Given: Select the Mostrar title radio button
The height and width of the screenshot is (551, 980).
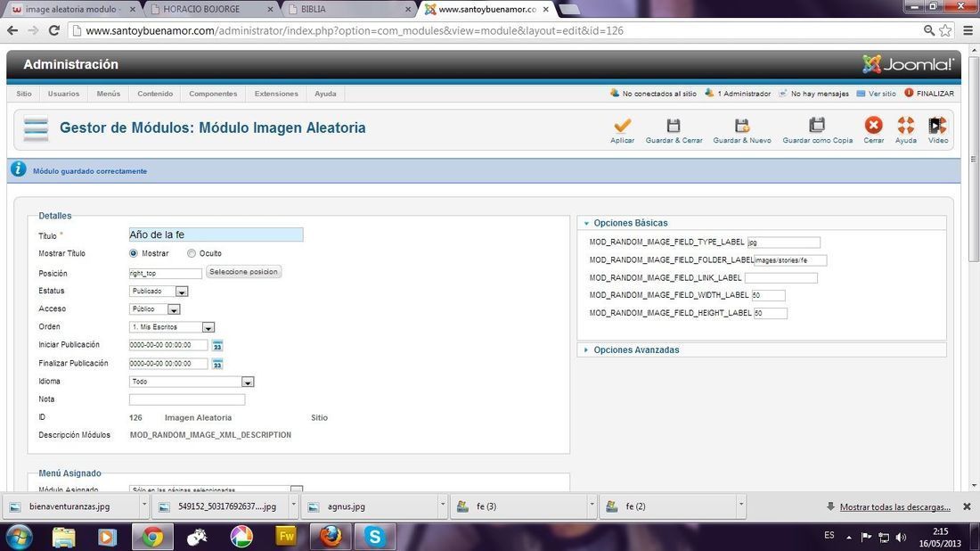Looking at the screenshot, I should point(133,253).
